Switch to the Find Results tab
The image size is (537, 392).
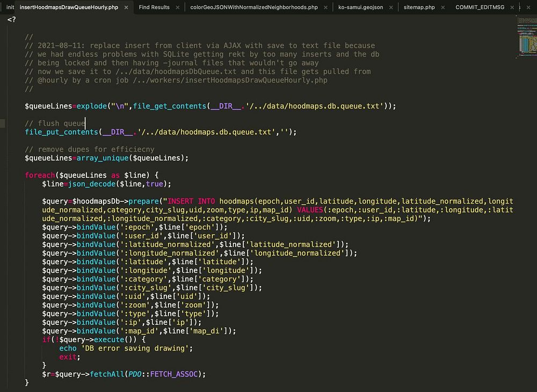click(154, 8)
